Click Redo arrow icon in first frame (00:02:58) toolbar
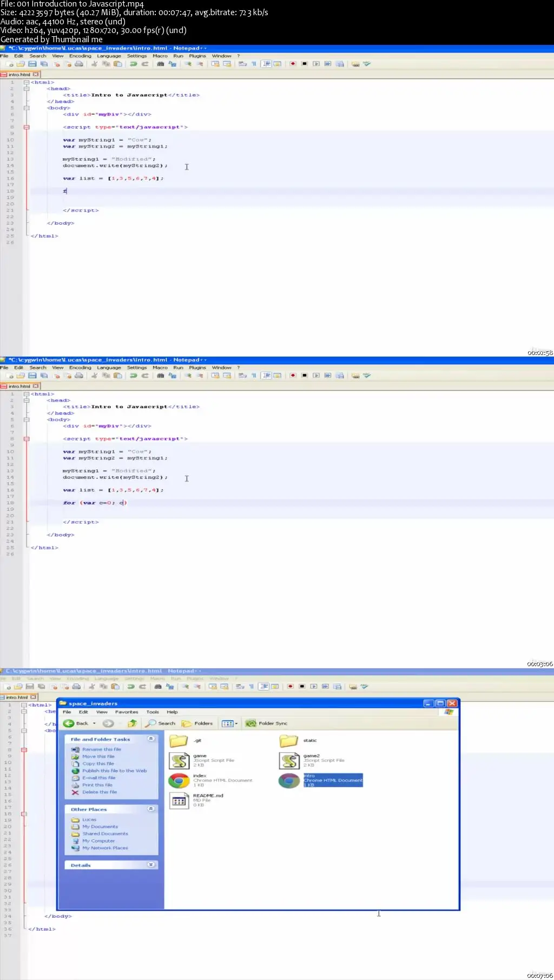This screenshot has height=980, width=554. tap(144, 64)
